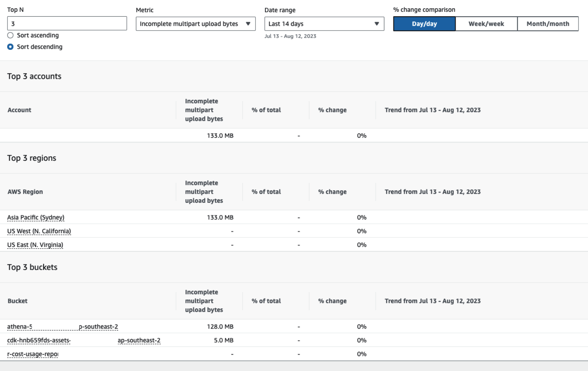Switch comparison to Month/month
Image resolution: width=588 pixels, height=371 pixels.
point(548,23)
